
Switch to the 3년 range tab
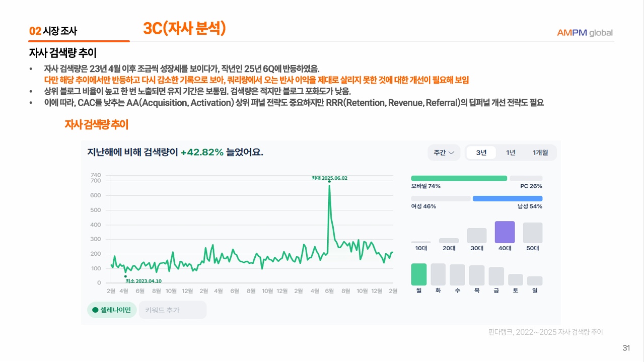(x=481, y=153)
